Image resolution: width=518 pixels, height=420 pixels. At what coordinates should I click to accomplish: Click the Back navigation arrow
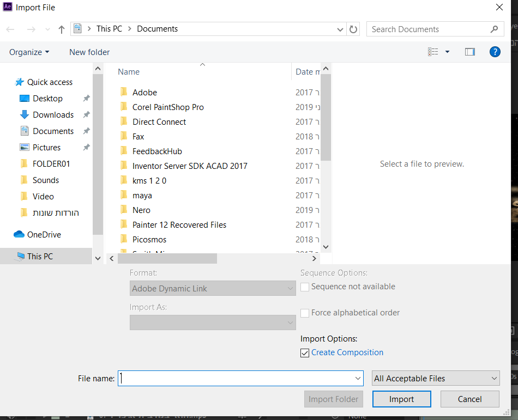(10, 29)
